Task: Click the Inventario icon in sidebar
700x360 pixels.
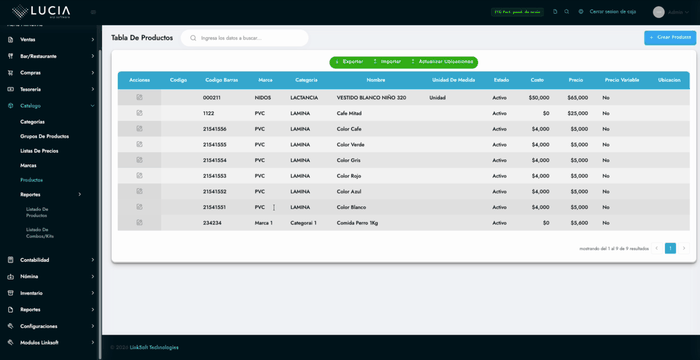Action: 11,293
